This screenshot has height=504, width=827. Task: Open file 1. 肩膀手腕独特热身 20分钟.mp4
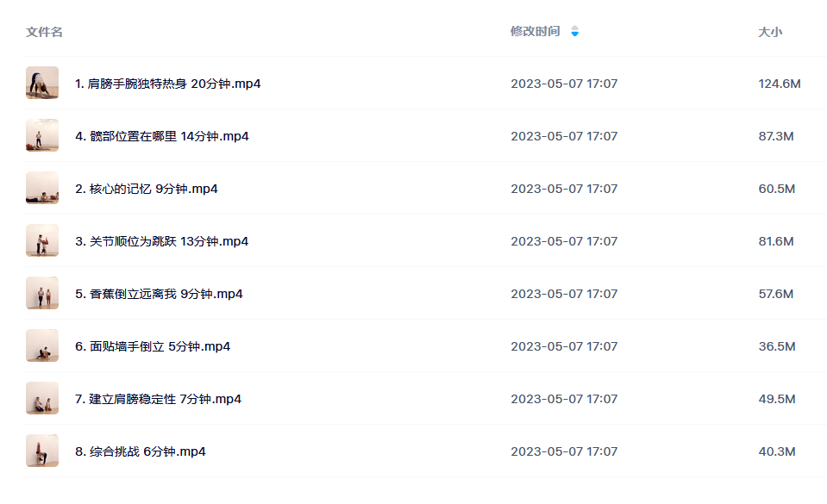click(x=167, y=84)
